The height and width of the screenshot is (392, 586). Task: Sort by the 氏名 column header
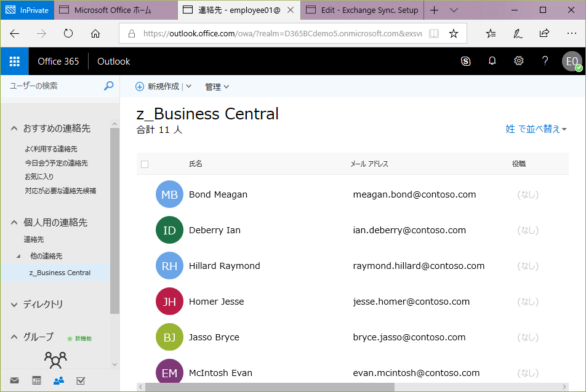(x=196, y=164)
